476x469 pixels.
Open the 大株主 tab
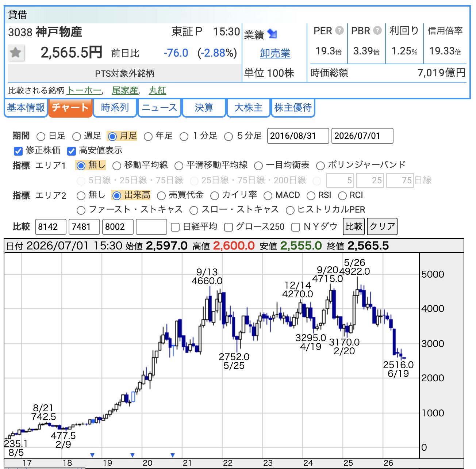click(249, 108)
